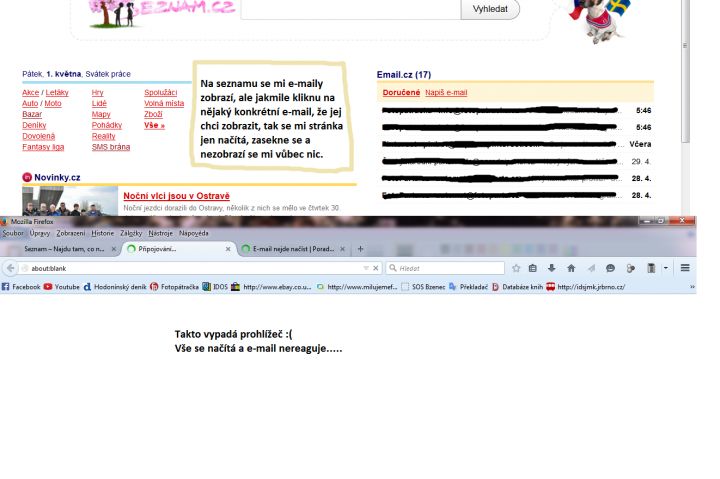Open Noční vlci jsou v Ostravě article

click(176, 196)
